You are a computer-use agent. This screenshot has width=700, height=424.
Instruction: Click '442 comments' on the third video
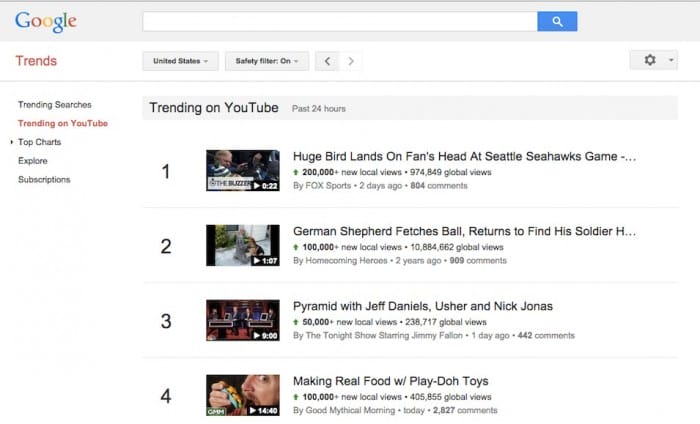click(x=546, y=336)
